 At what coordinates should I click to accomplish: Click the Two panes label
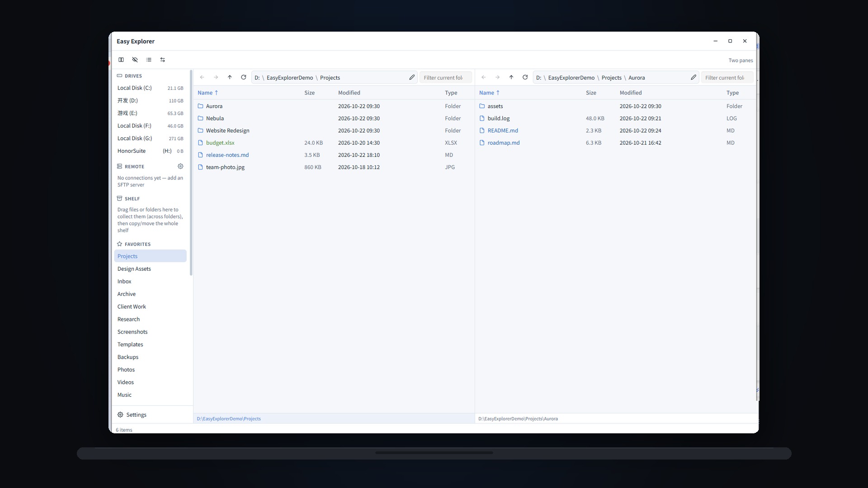tap(741, 61)
